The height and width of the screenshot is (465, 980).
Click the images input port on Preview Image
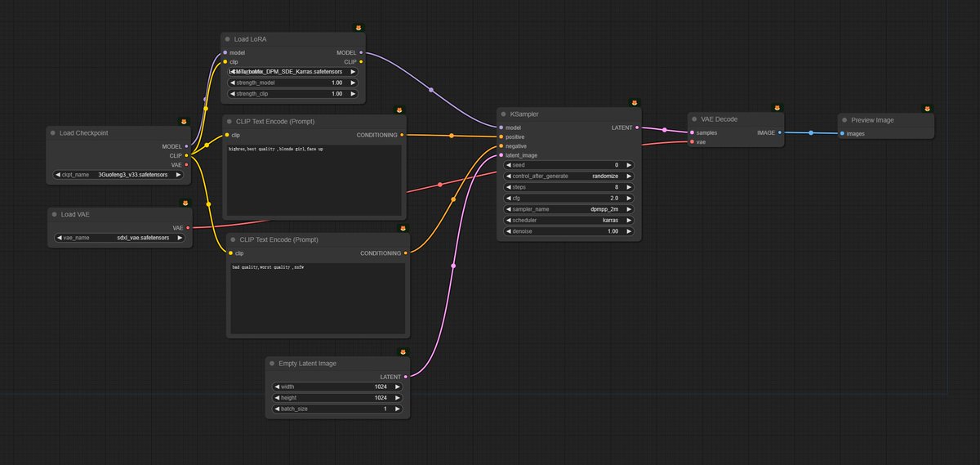click(842, 133)
